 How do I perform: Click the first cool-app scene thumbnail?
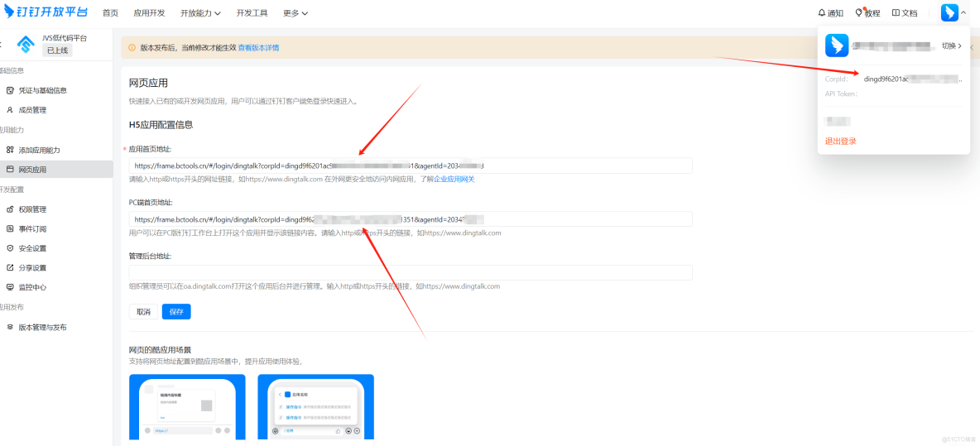(187, 406)
